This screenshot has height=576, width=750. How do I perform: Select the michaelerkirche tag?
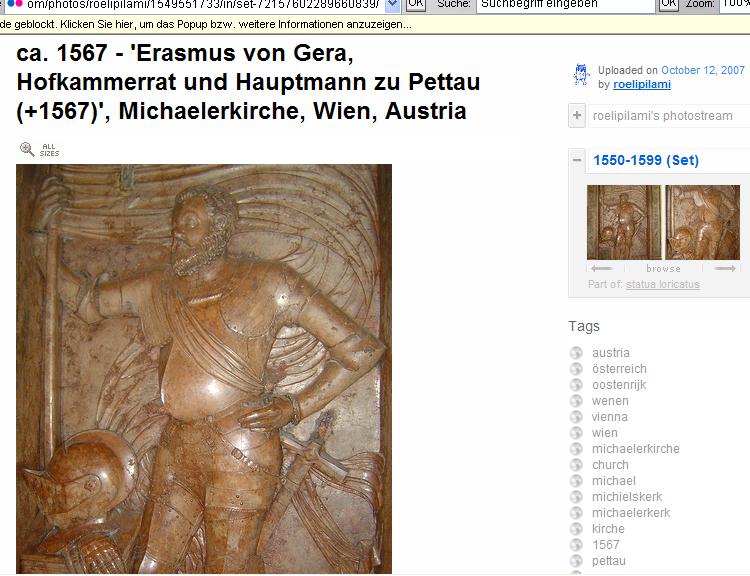(635, 449)
